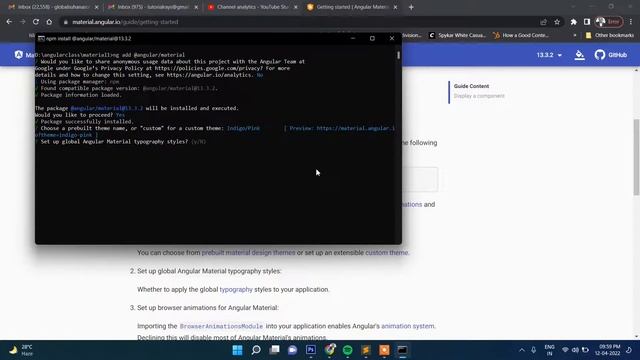The height and width of the screenshot is (360, 640).
Task: Toggle Chrome side panel icon
Action: [587, 22]
